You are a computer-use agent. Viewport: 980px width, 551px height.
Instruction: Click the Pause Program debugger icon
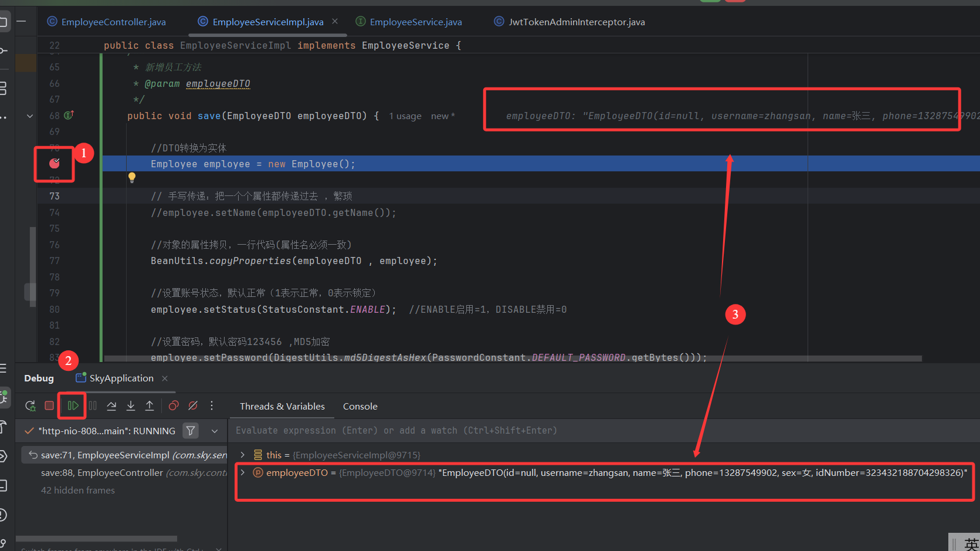tap(93, 405)
